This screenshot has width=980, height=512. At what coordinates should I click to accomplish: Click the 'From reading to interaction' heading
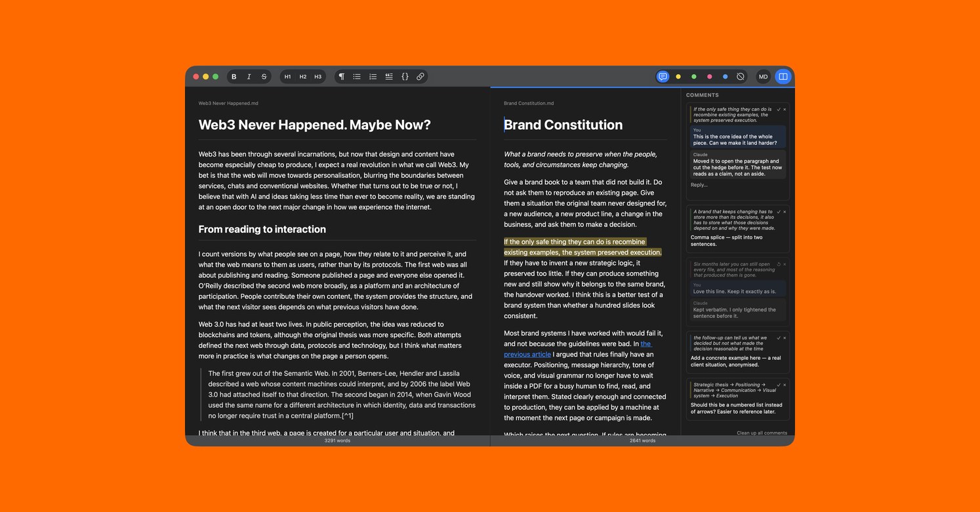(x=262, y=229)
